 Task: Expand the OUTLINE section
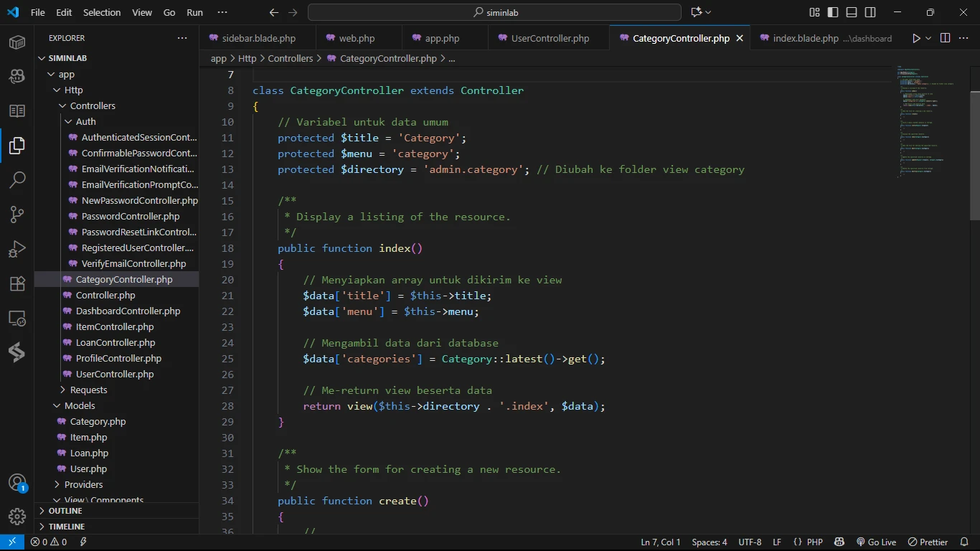pos(65,511)
